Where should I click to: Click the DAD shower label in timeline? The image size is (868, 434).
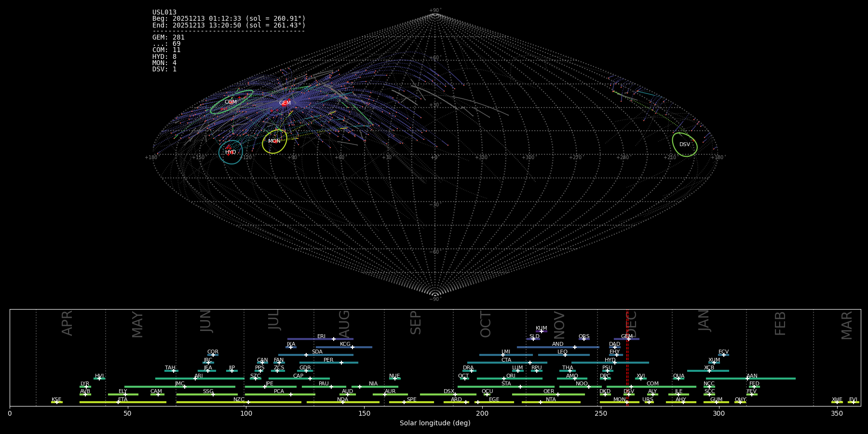(615, 344)
